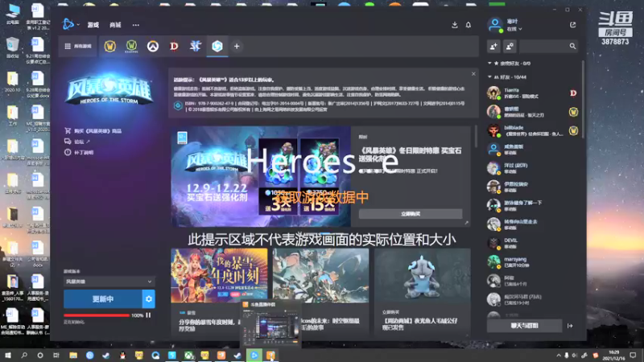This screenshot has width=644, height=362.
Task: Expand the promo banner corner arrow
Action: pos(466,223)
